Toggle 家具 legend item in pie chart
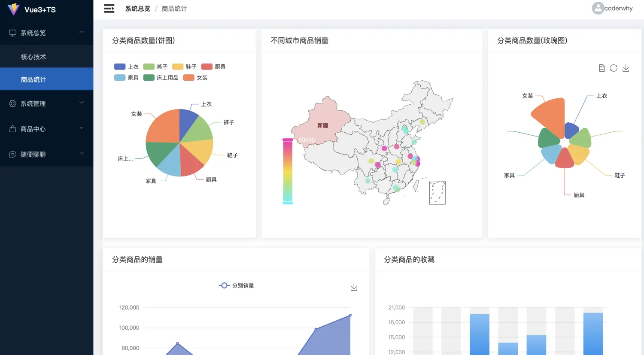Screen dimensions: 644x355 pyautogui.click(x=126, y=78)
